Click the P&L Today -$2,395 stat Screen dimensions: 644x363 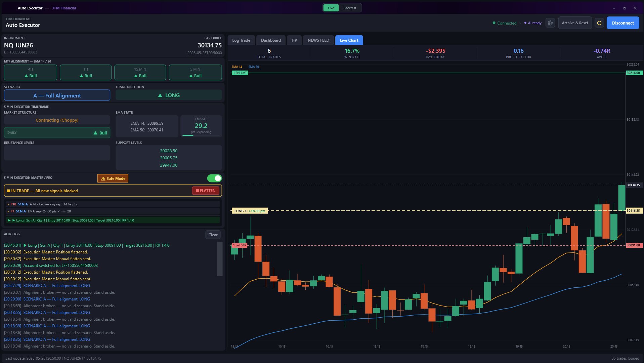click(x=435, y=53)
